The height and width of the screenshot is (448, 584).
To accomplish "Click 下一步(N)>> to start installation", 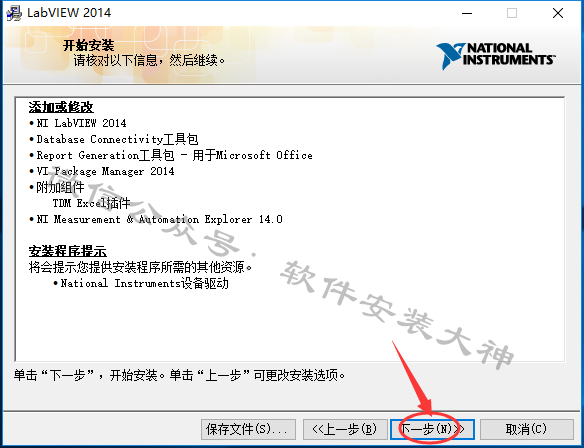I will click(x=432, y=429).
